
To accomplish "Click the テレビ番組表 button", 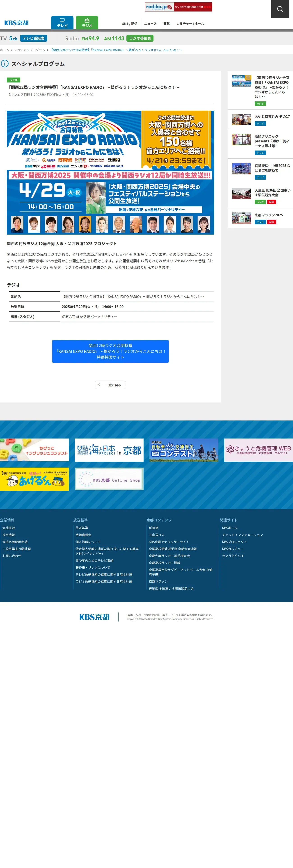I will click(33, 38).
